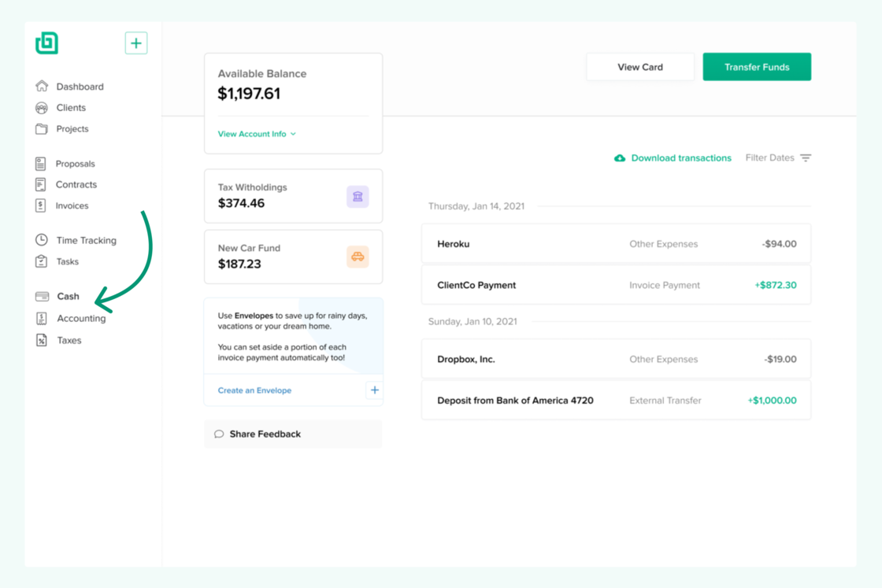This screenshot has width=882, height=588.
Task: Open Deposit from Bank of America 4720
Action: (x=616, y=400)
